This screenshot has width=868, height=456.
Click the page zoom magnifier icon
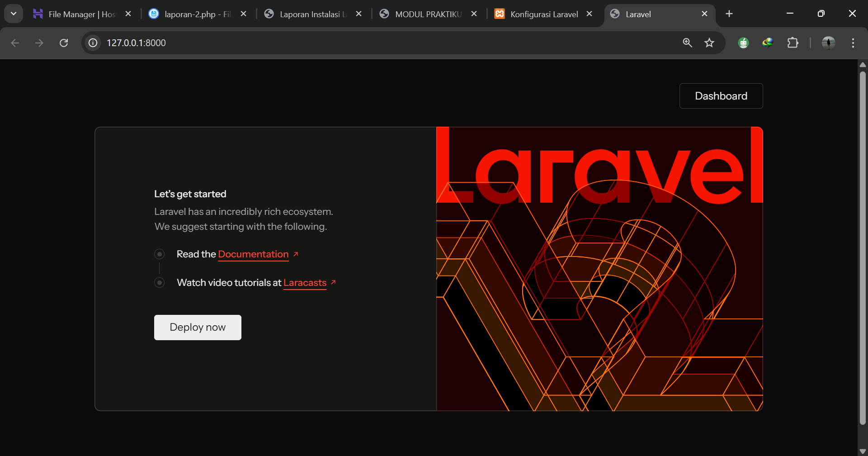point(687,43)
